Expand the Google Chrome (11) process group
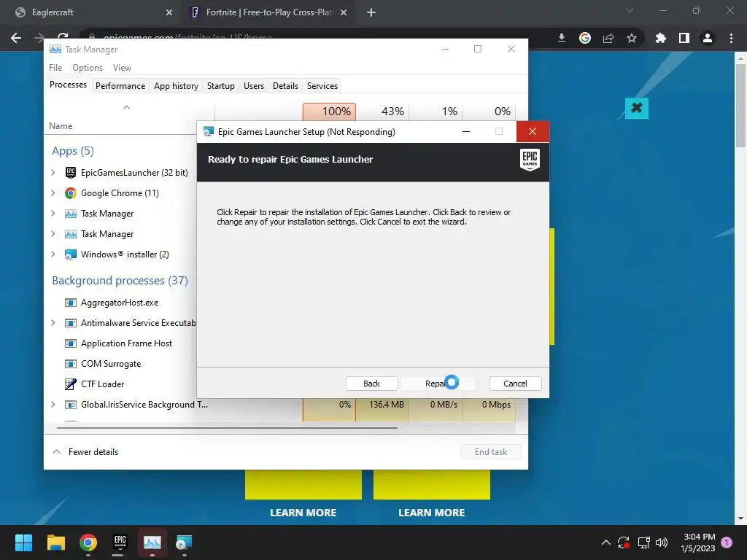 (x=53, y=192)
